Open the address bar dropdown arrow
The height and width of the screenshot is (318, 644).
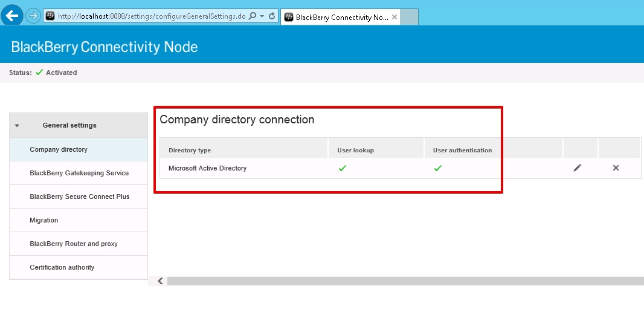click(262, 16)
